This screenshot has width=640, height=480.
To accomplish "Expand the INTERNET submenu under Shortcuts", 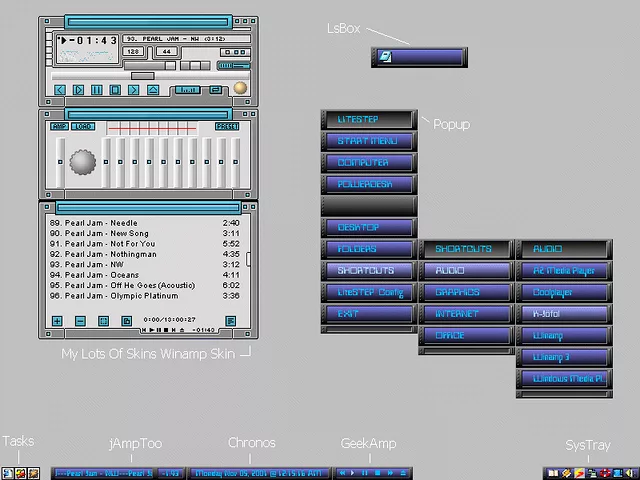I will [466, 314].
